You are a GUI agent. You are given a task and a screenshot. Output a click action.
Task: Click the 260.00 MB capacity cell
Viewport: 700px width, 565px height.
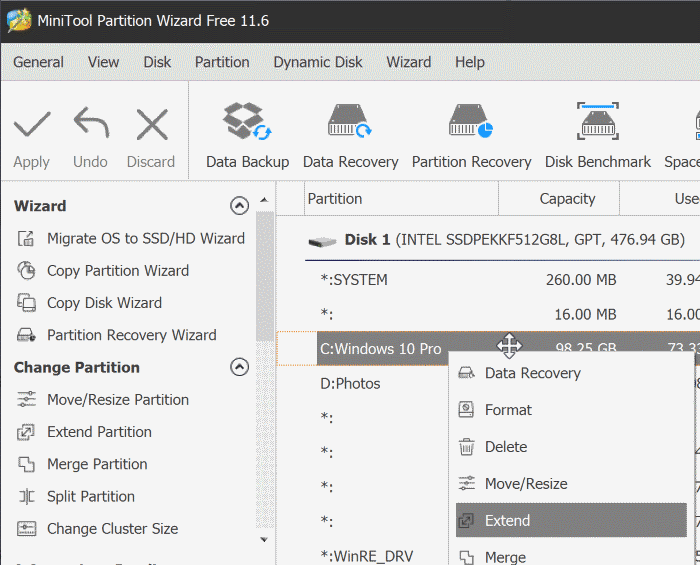(581, 280)
